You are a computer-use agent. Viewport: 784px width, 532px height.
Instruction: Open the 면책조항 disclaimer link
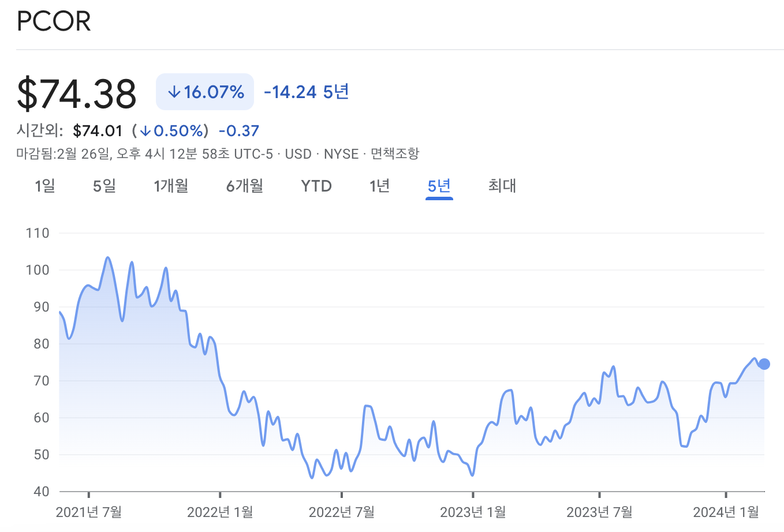pos(395,154)
